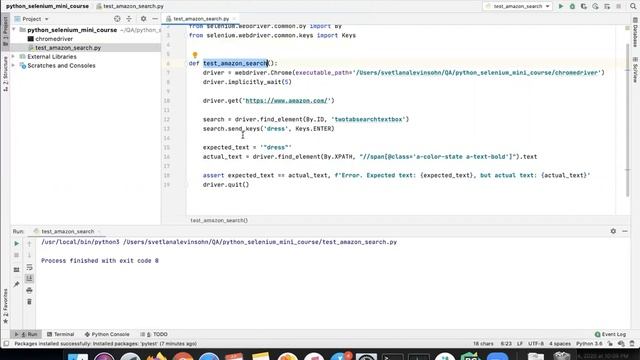Open the Favorites side tab
Image resolution: width=640 pixels, height=360 pixels.
pyautogui.click(x=5, y=306)
